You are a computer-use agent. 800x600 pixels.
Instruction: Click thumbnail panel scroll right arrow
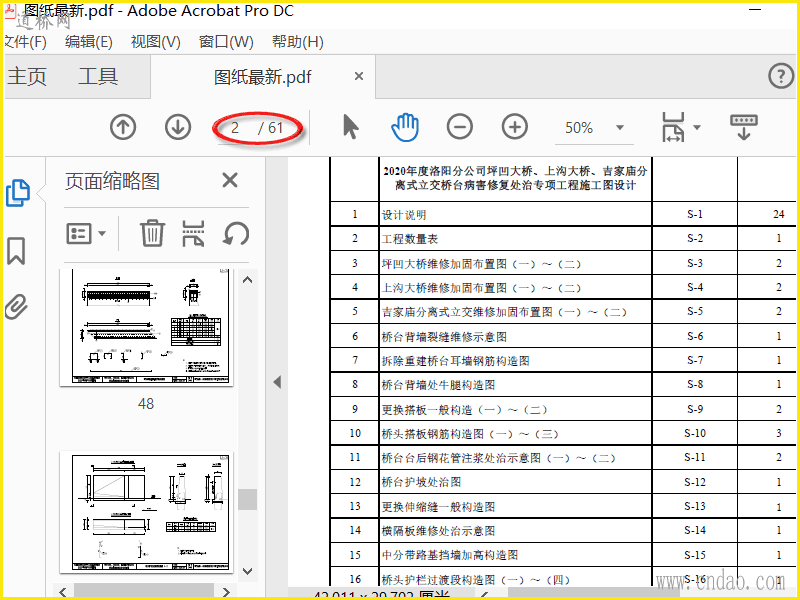[x=226, y=592]
